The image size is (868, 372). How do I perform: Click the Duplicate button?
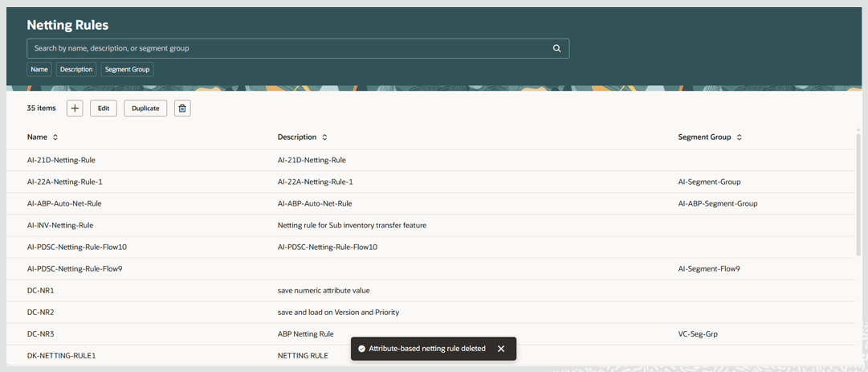[x=145, y=108]
